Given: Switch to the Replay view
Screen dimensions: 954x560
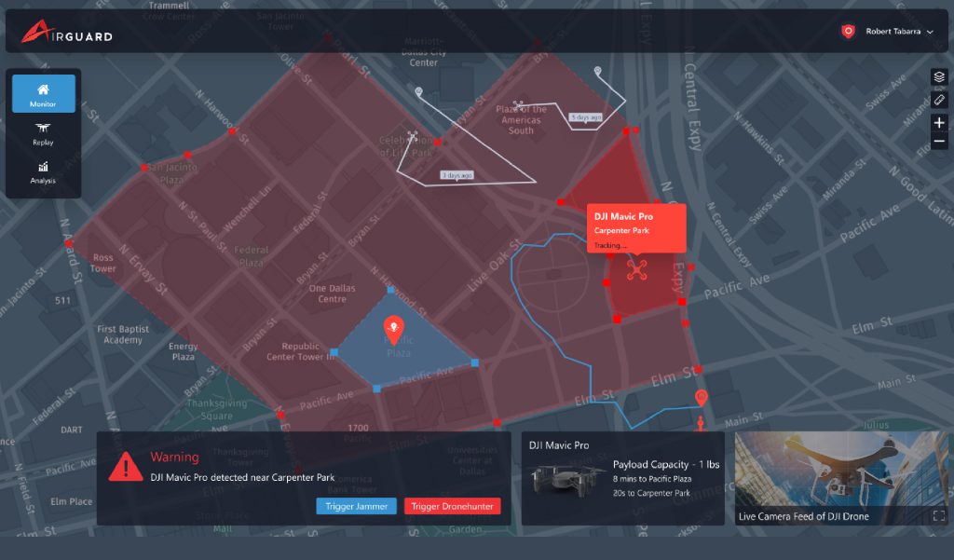Looking at the screenshot, I should 43,134.
